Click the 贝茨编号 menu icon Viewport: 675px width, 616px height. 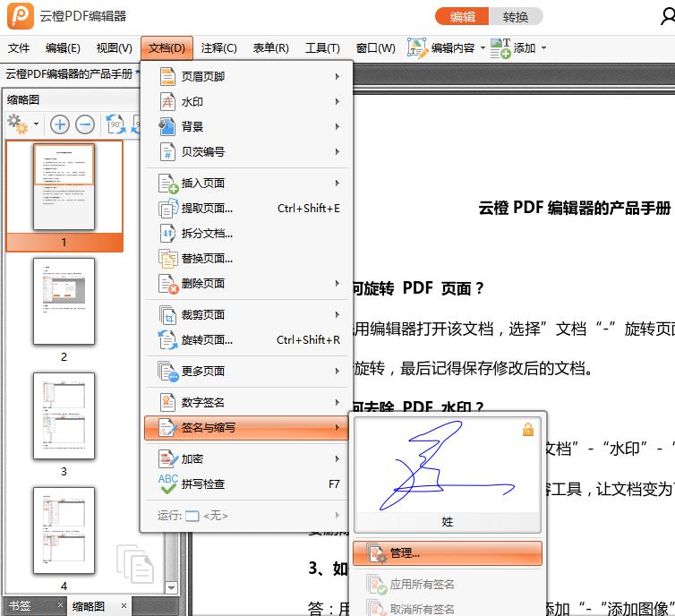coord(167,151)
